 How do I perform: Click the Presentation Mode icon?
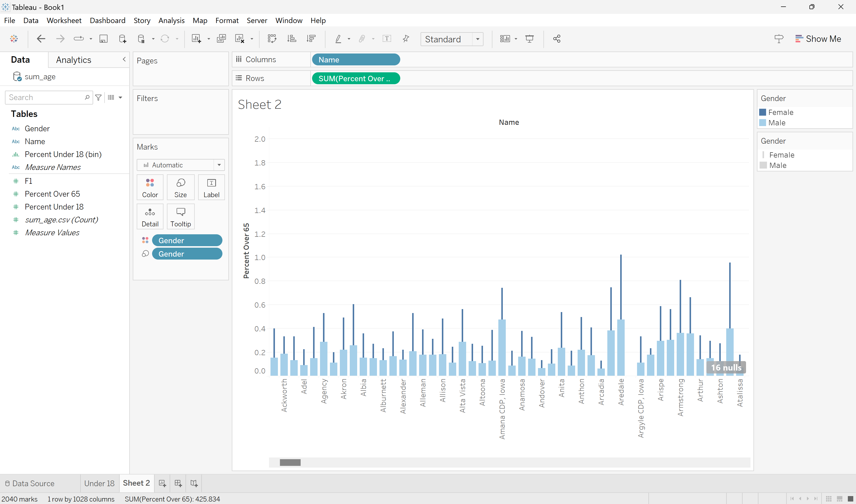pos(530,39)
